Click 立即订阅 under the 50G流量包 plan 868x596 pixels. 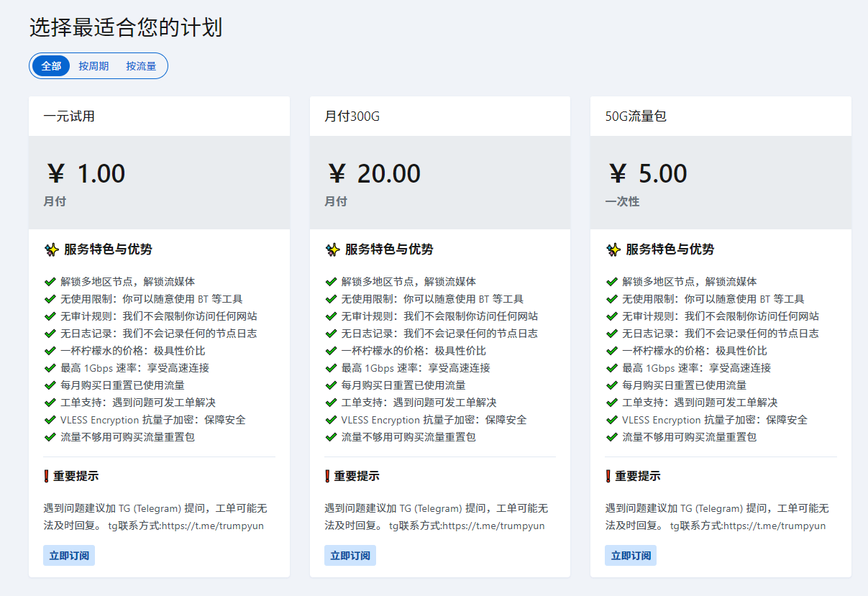click(x=631, y=556)
